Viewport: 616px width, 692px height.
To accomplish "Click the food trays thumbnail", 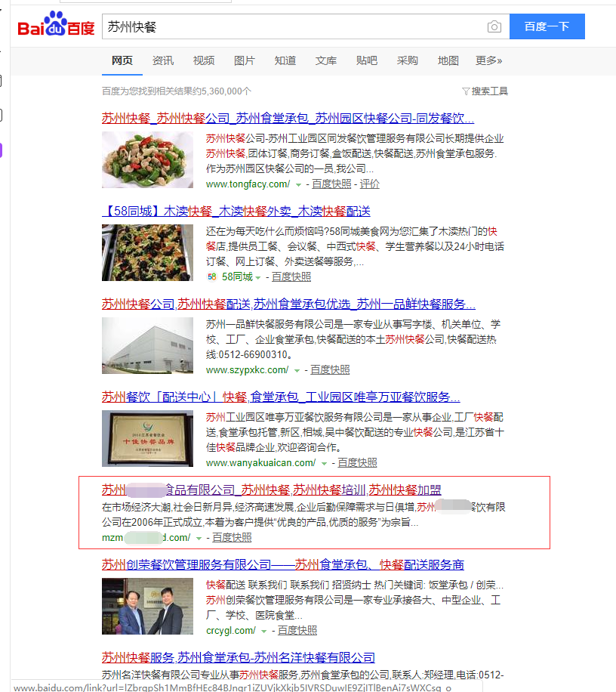I will pyautogui.click(x=148, y=252).
